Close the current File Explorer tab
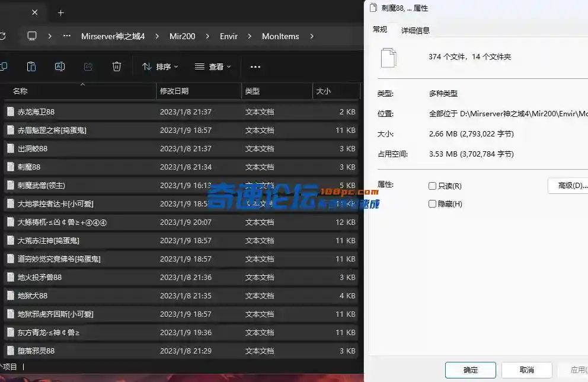This screenshot has width=588, height=382. click(34, 12)
